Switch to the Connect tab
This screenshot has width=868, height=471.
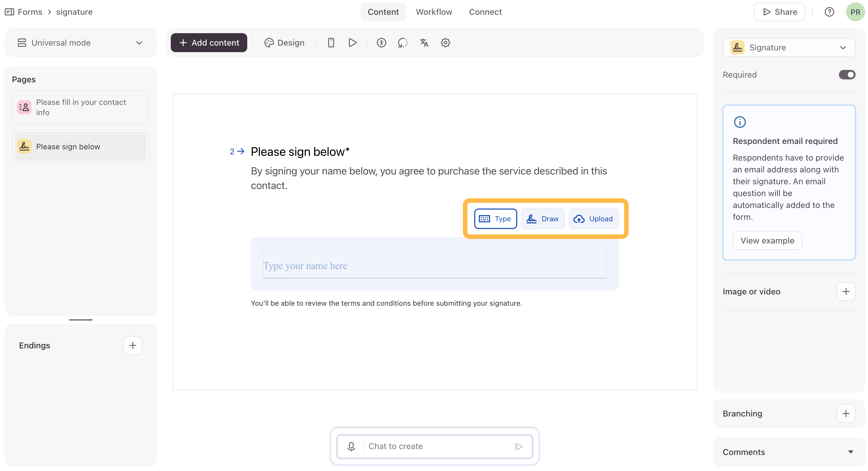click(x=485, y=12)
